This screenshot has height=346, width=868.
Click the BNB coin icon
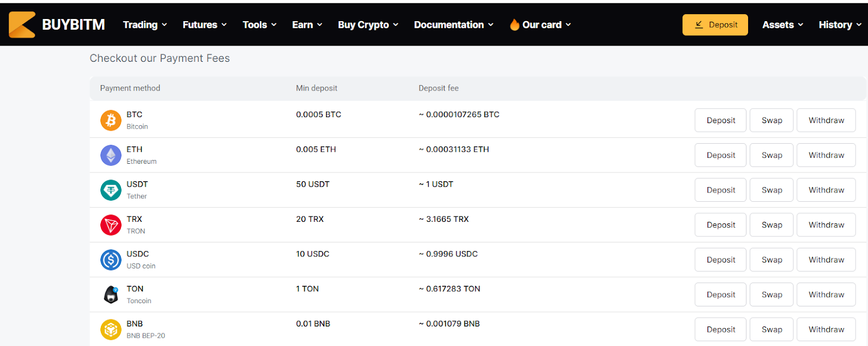[x=111, y=329]
